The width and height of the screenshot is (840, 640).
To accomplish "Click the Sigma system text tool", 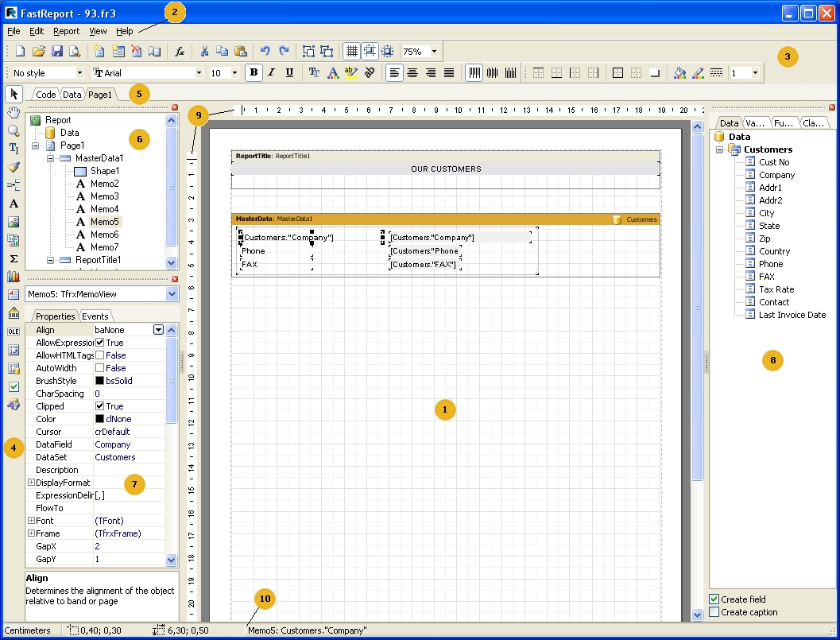I will tap(14, 258).
